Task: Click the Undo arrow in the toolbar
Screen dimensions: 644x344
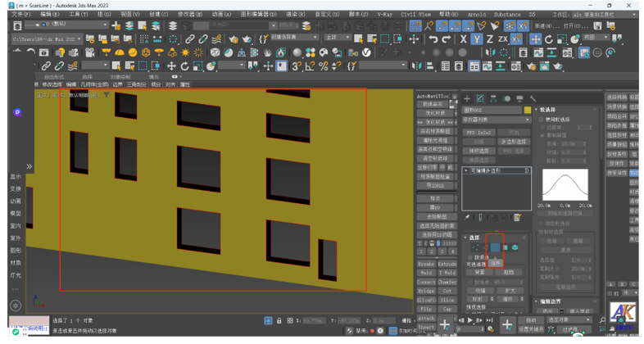Action: click(433, 39)
